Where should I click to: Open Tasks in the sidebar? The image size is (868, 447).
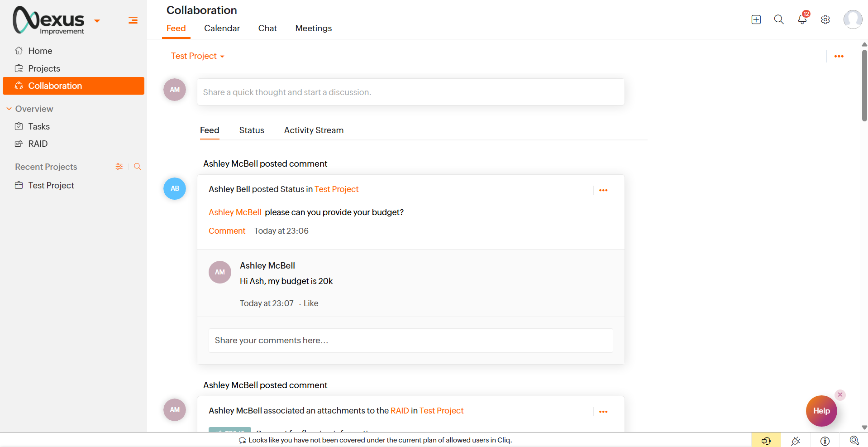click(x=39, y=126)
